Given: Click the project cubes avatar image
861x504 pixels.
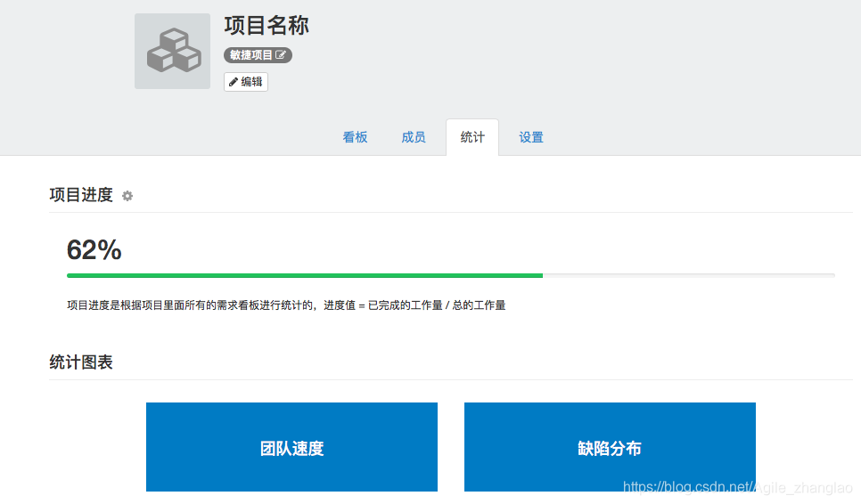Looking at the screenshot, I should [x=172, y=51].
